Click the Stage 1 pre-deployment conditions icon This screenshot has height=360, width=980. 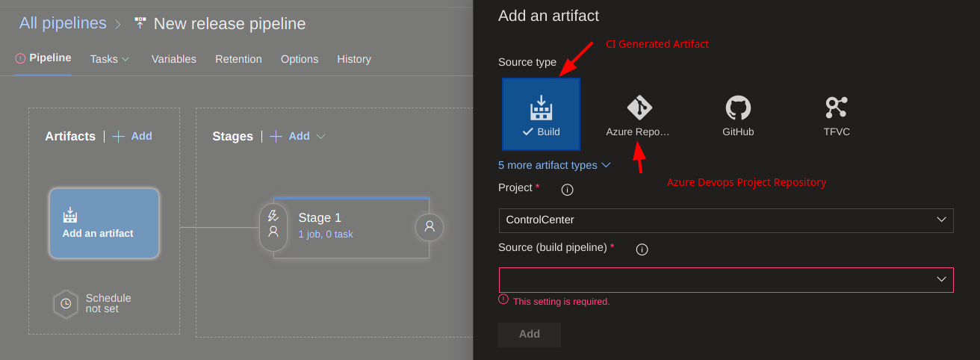click(273, 227)
